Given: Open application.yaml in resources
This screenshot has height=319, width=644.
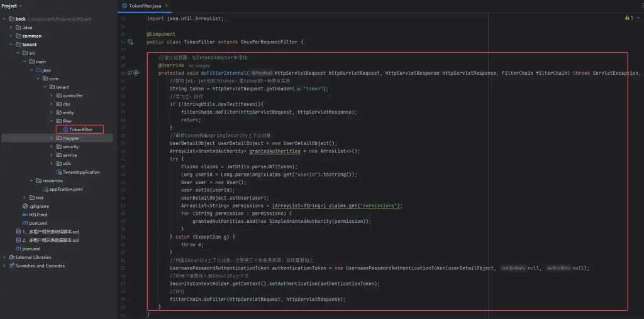Looking at the screenshot, I should (x=65, y=189).
